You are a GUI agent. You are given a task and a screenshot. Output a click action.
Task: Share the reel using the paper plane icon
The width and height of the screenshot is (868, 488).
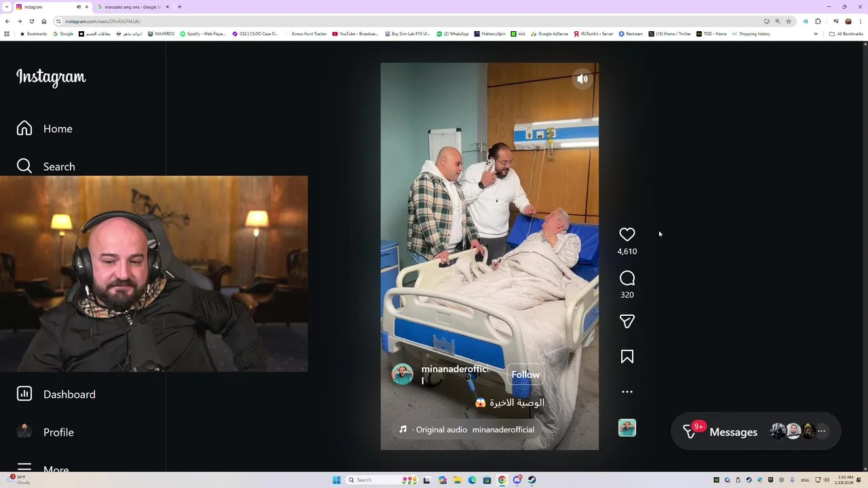627,321
